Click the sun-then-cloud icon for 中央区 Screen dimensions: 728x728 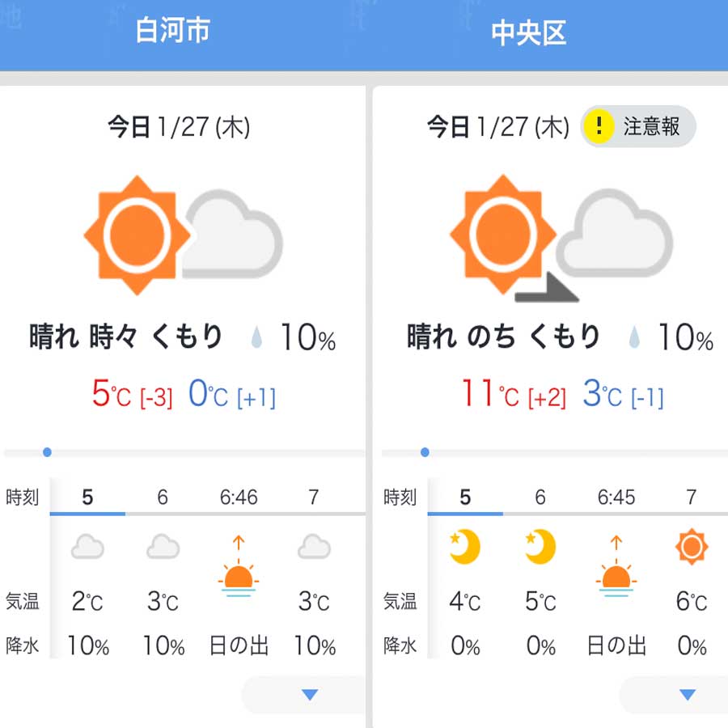tap(561, 238)
